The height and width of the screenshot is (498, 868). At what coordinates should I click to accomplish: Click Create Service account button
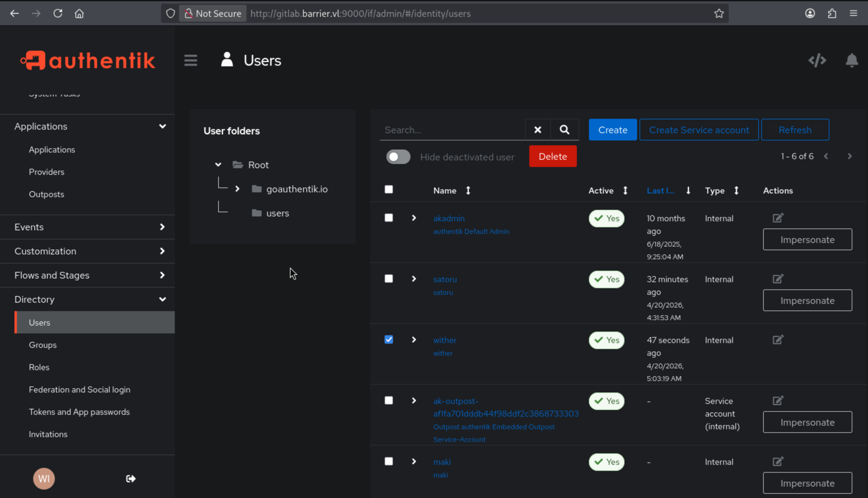[x=699, y=130]
